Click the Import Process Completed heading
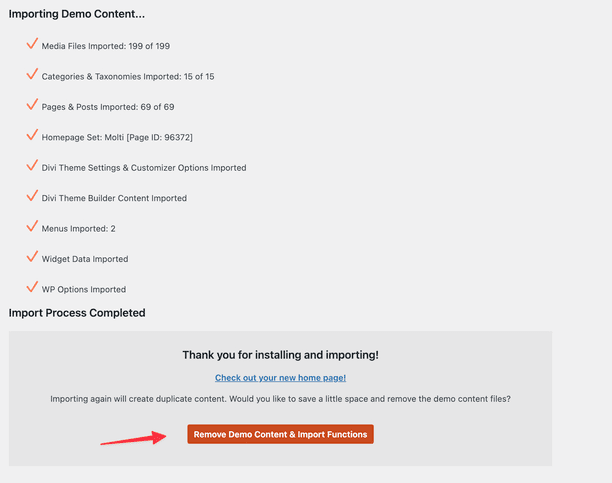Image resolution: width=612 pixels, height=483 pixels. coord(77,313)
